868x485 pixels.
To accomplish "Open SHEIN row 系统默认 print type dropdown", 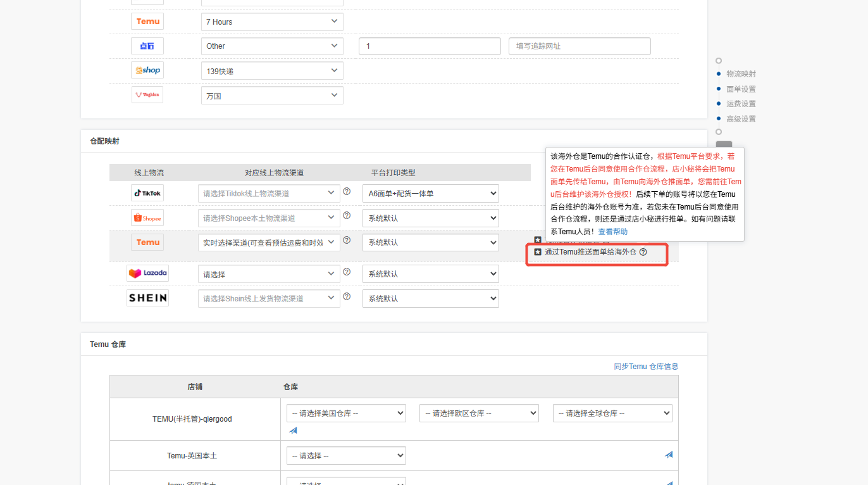I will 431,298.
